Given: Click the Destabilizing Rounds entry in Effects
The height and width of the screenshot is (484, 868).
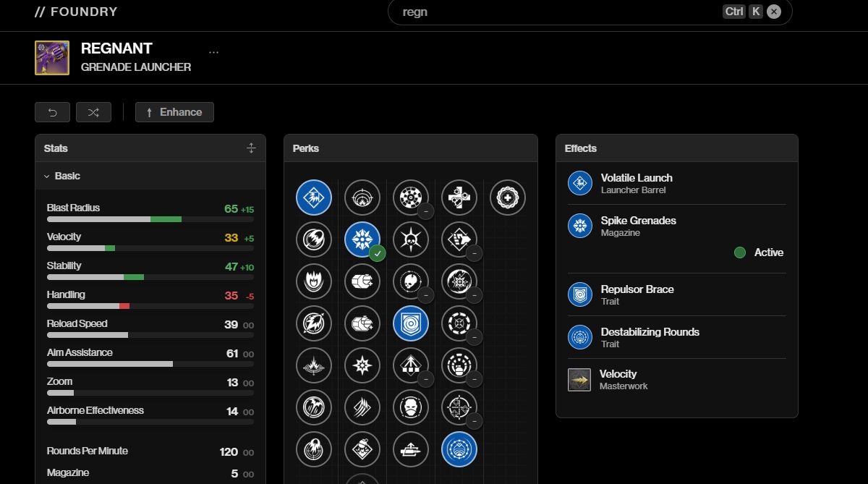Looking at the screenshot, I should [x=650, y=337].
